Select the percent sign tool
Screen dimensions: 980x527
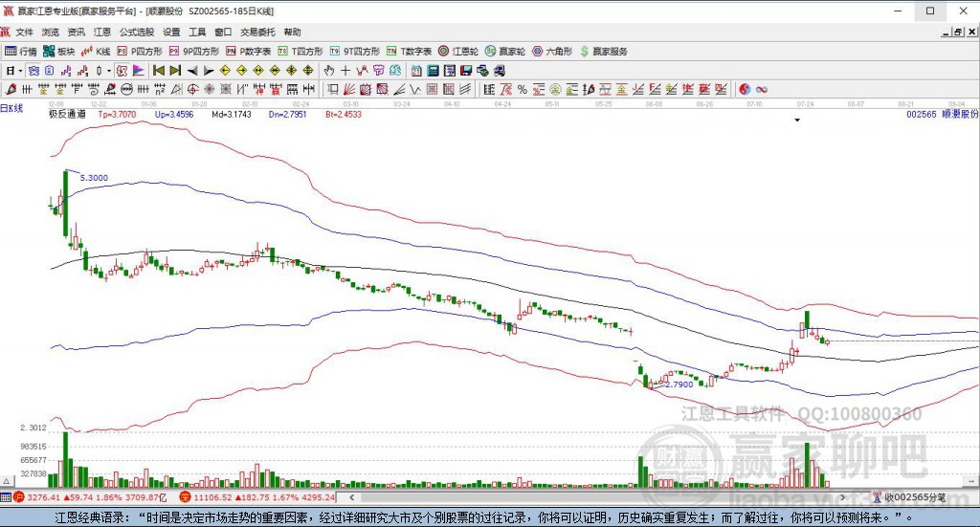(x=523, y=89)
